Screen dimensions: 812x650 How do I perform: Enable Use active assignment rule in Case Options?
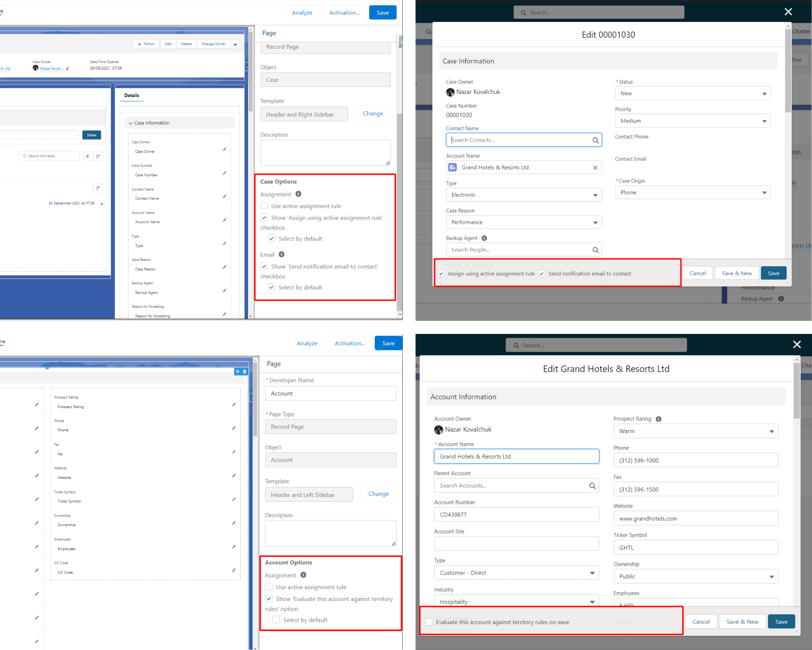coord(264,206)
